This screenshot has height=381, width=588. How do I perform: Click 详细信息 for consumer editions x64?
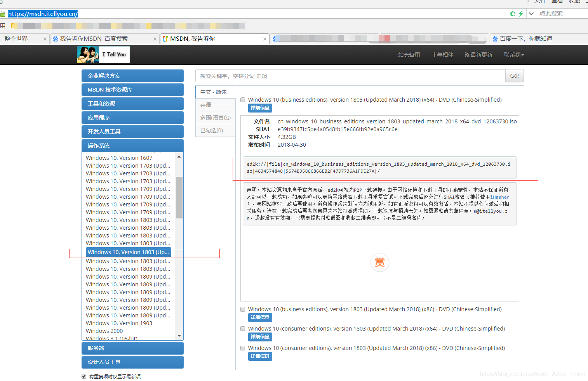(x=260, y=337)
